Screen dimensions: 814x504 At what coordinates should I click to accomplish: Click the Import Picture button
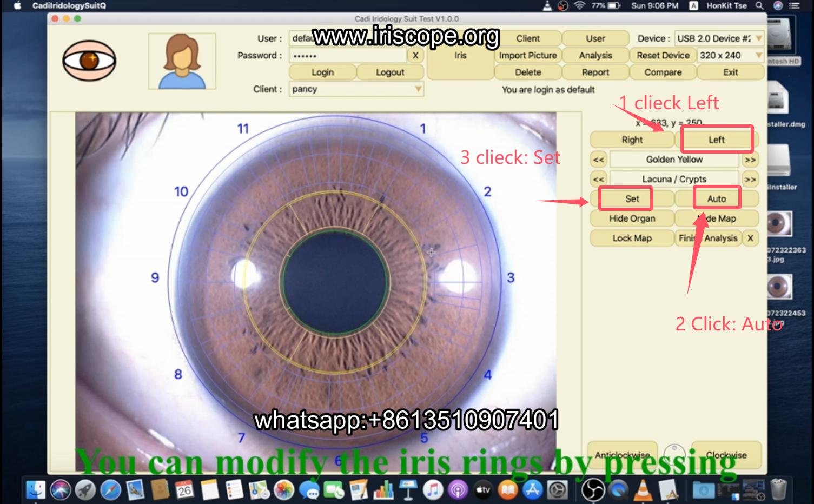click(528, 55)
